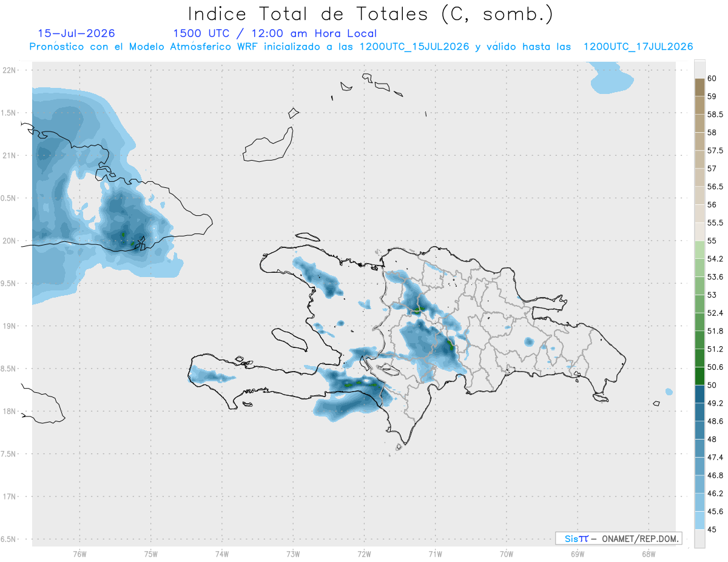
Task: Pick the pale green swatch between 54.2 and 55
Action: [699, 250]
